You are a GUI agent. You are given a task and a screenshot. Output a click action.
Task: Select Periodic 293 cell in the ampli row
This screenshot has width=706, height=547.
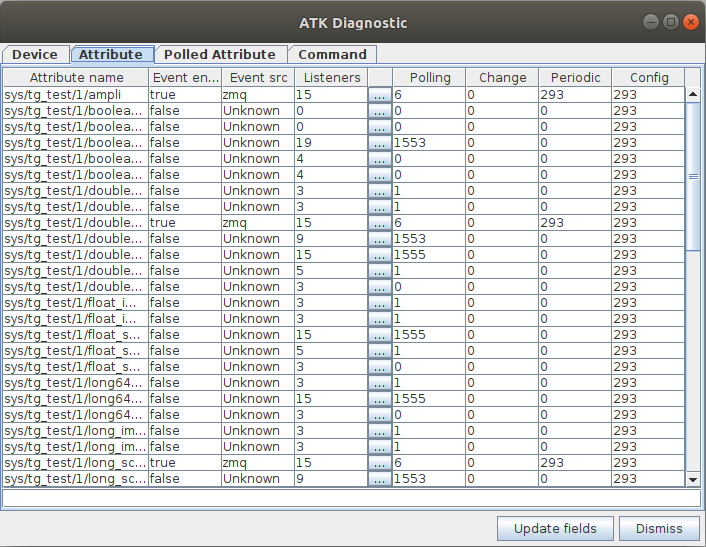[x=575, y=95]
